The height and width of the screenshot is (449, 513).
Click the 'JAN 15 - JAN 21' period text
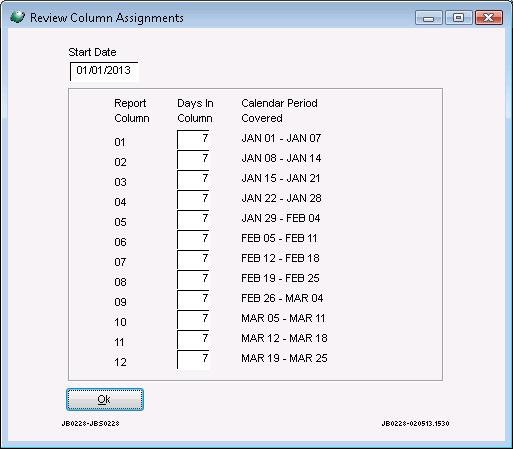[x=281, y=178]
